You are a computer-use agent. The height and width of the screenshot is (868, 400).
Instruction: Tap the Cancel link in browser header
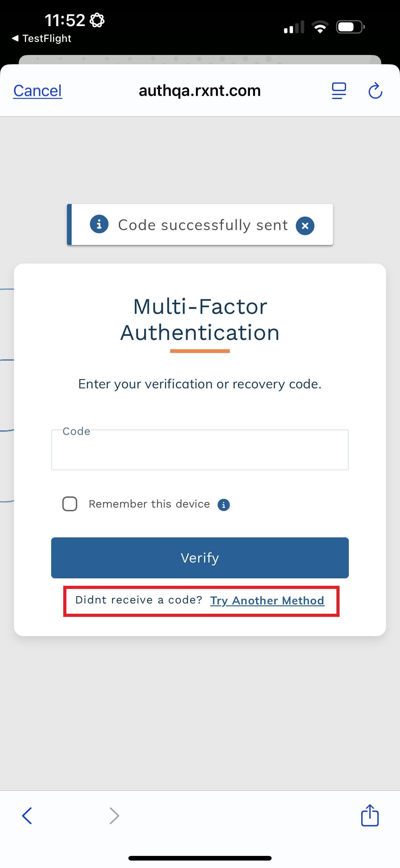pos(38,91)
